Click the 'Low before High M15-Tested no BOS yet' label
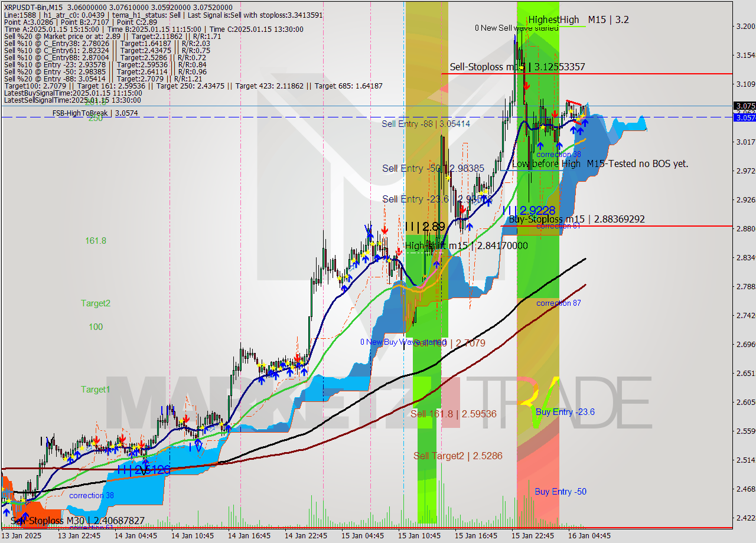Screen dimensions: 756x543 tap(600, 163)
